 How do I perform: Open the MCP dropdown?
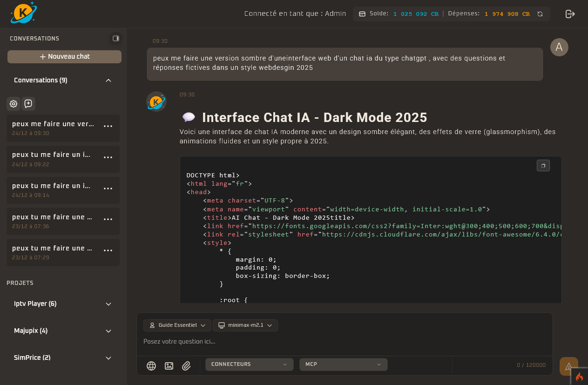[x=343, y=365]
